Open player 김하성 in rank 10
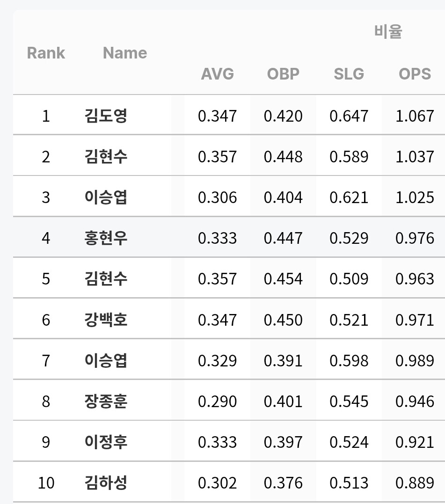Viewport: 445px width, 504px height. pyautogui.click(x=106, y=482)
